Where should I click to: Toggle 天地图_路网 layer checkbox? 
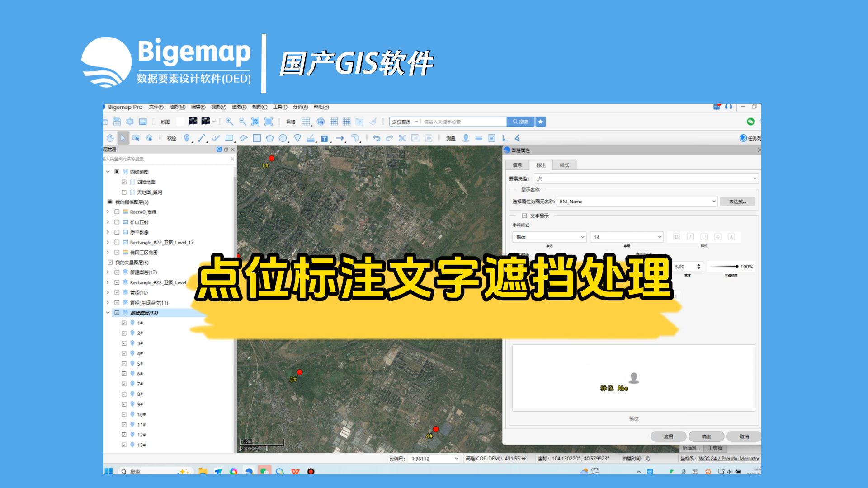tap(124, 192)
